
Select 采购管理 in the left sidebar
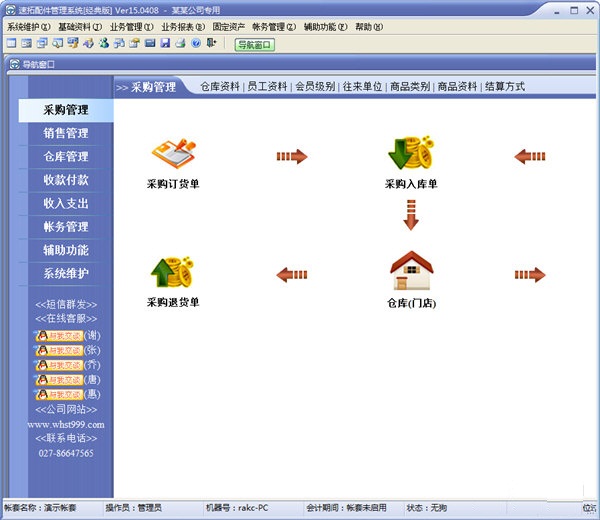[66, 110]
